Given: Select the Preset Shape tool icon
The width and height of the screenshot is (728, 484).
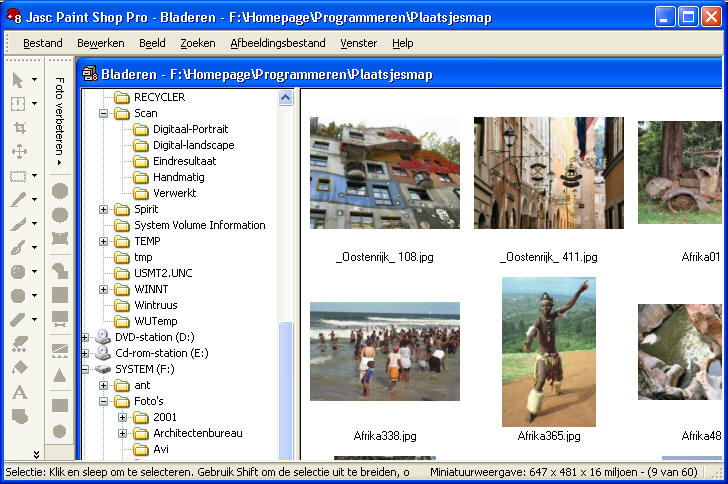Looking at the screenshot, I should 20,416.
